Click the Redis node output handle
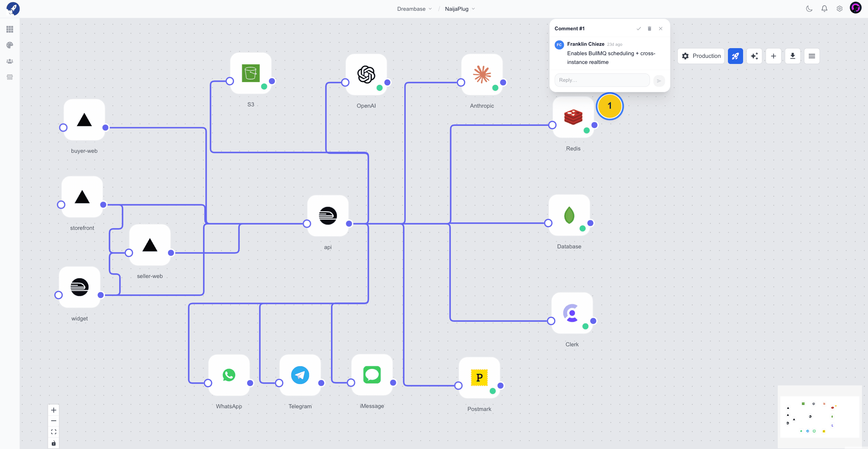Screen dimensions: 868x449 [x=594, y=125]
